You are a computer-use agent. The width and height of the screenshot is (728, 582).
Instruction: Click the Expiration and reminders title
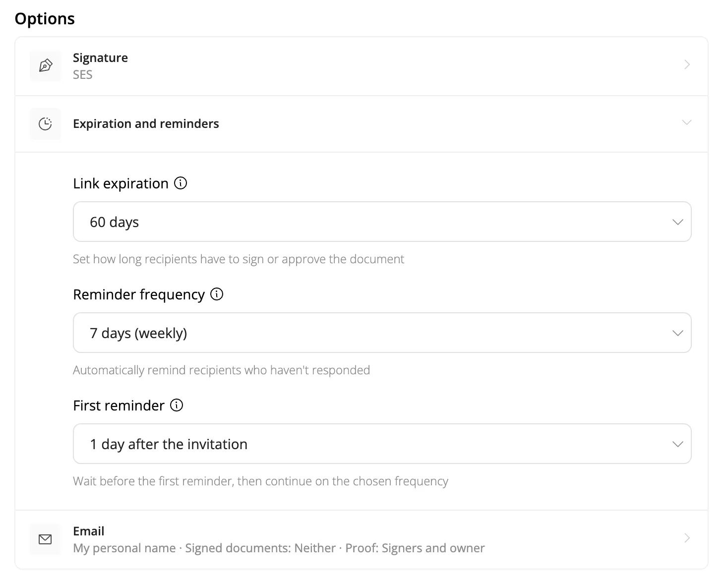click(146, 124)
